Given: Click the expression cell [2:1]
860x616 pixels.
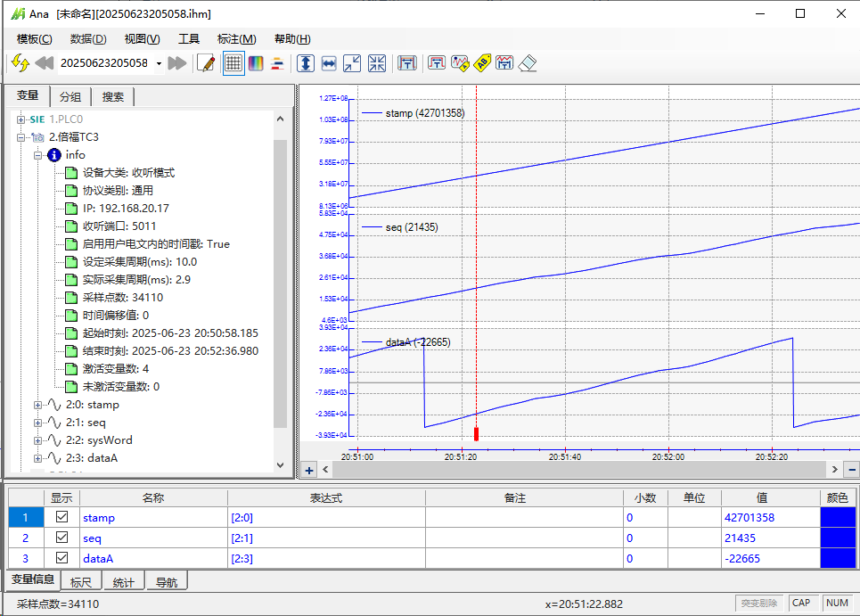Looking at the screenshot, I should (326, 538).
